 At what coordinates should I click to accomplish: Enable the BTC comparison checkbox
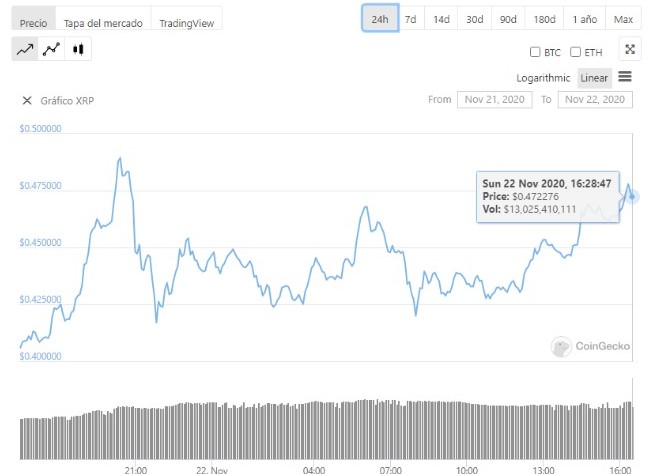[x=535, y=52]
